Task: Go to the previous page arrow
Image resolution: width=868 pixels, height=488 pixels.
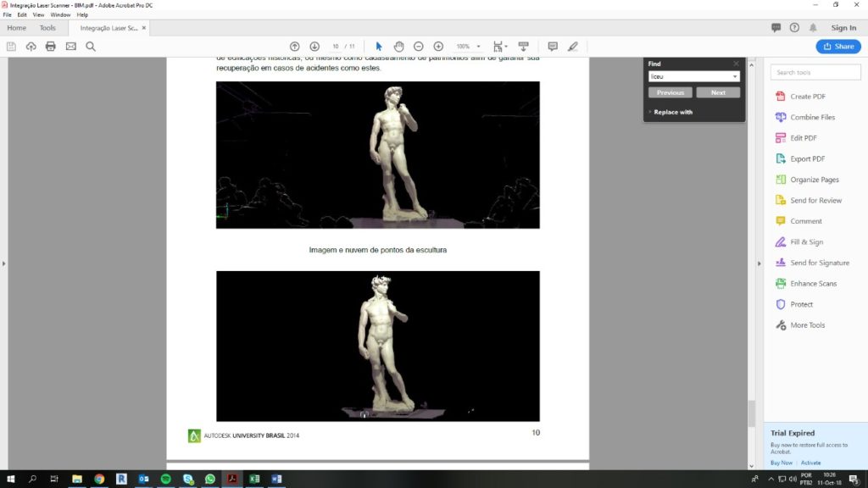Action: click(294, 46)
